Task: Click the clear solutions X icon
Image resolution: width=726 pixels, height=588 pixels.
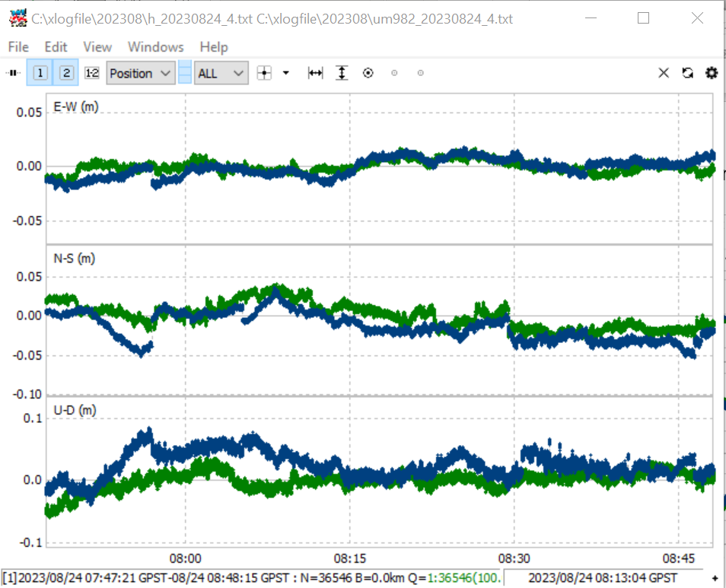Action: click(x=664, y=72)
